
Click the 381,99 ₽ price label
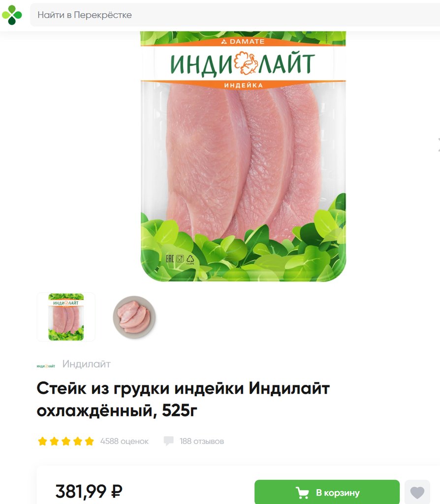point(89,491)
